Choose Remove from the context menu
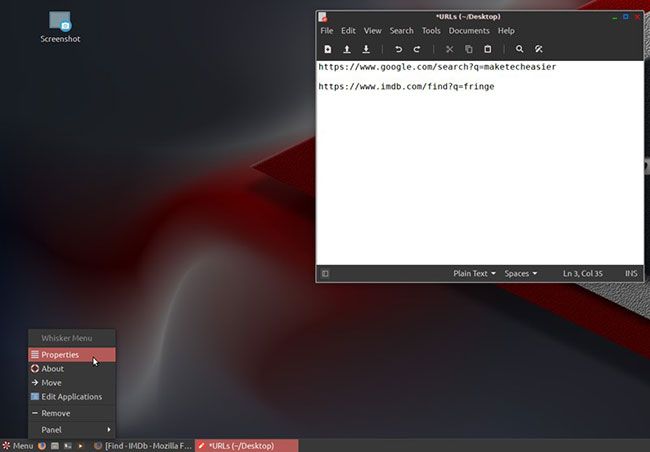Screen dimensions: 650x452 click(x=72, y=413)
